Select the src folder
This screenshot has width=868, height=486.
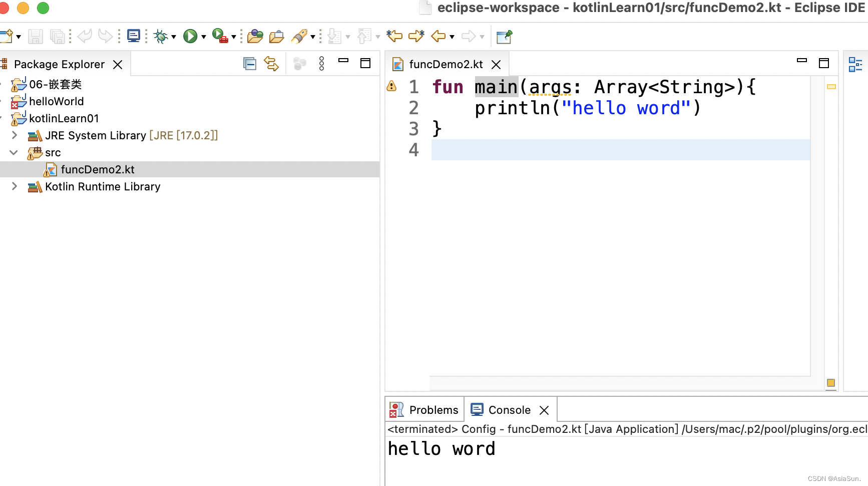point(53,152)
